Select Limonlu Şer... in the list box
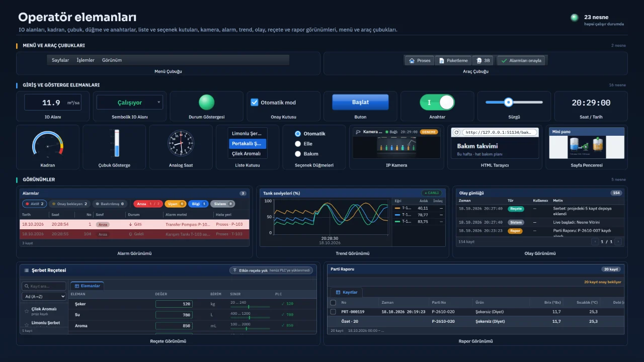This screenshot has height=362, width=644. tap(248, 133)
